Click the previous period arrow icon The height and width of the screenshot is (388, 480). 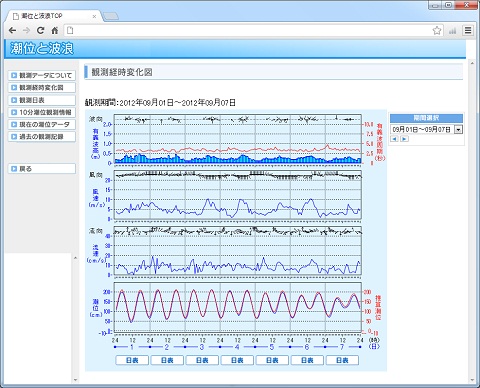point(394,139)
